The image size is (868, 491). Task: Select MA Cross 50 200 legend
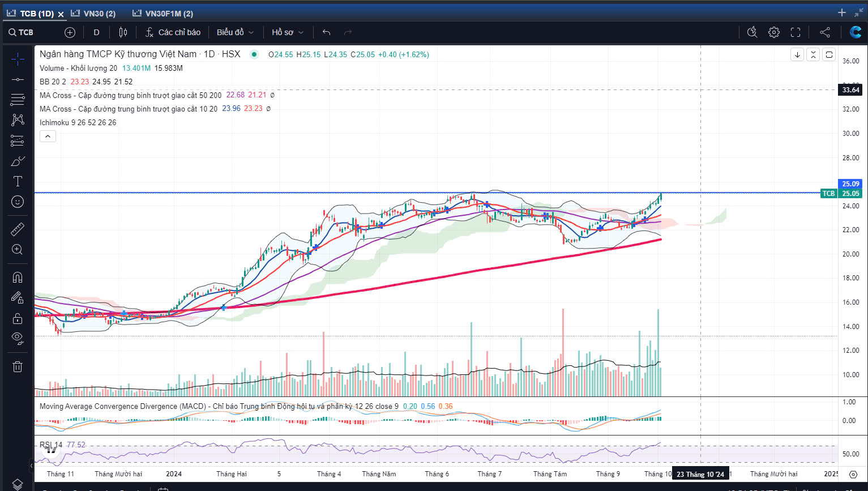(131, 95)
